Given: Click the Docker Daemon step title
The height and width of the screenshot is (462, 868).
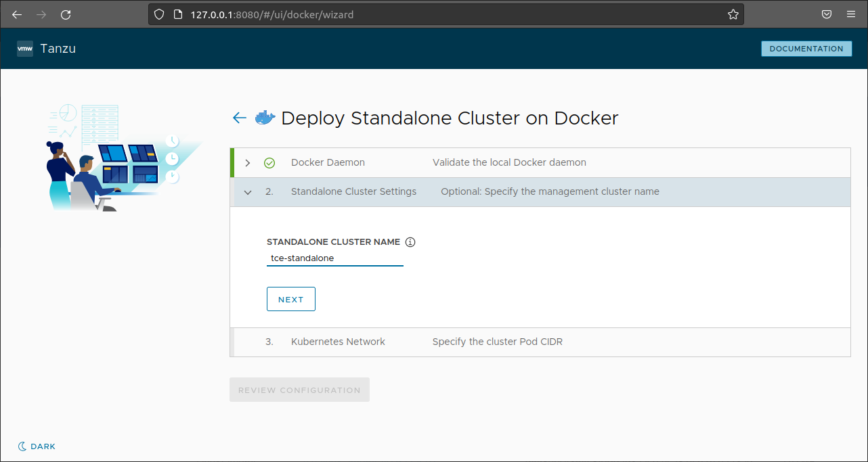Looking at the screenshot, I should coord(328,162).
